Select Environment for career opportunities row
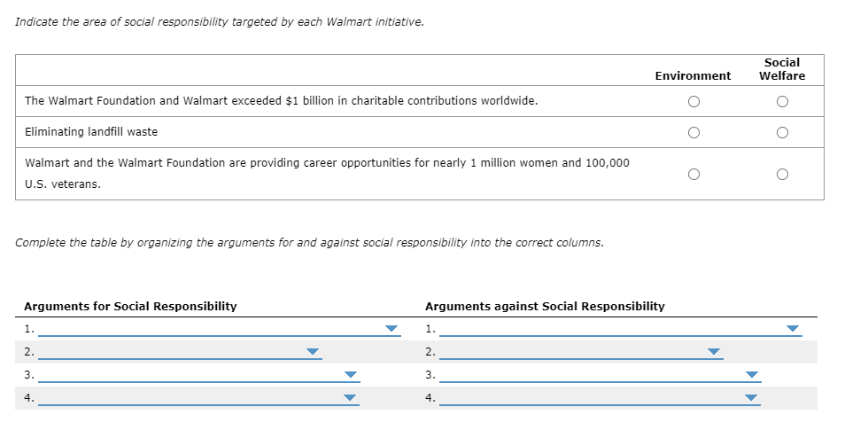The image size is (868, 430). (693, 175)
